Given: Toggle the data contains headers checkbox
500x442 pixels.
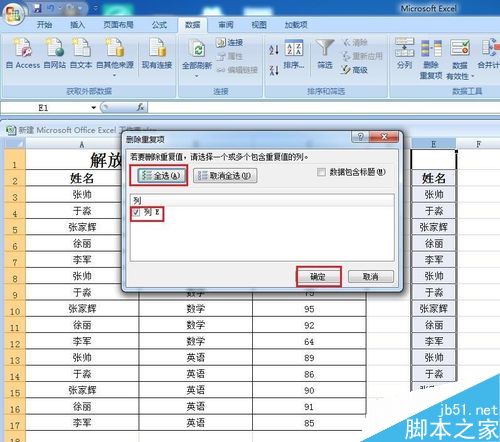Looking at the screenshot, I should [x=321, y=172].
